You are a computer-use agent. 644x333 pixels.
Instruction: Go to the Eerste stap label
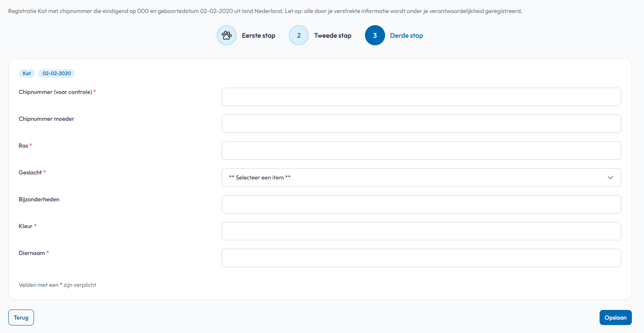coord(259,36)
